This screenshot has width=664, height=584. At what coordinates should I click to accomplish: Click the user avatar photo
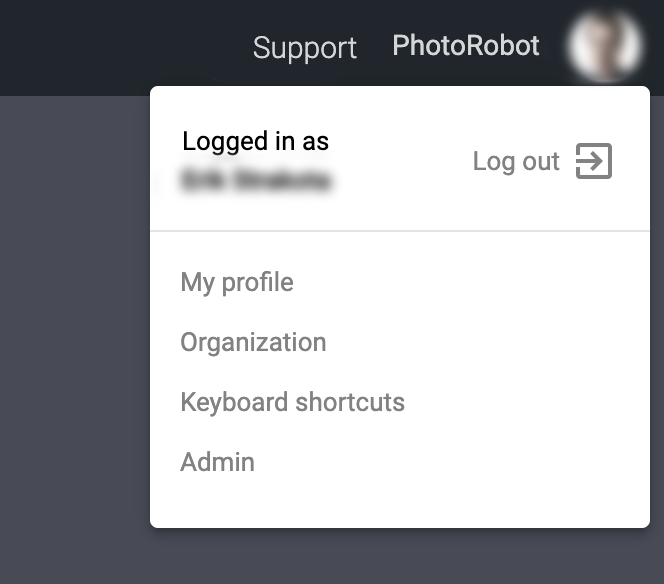coord(604,46)
